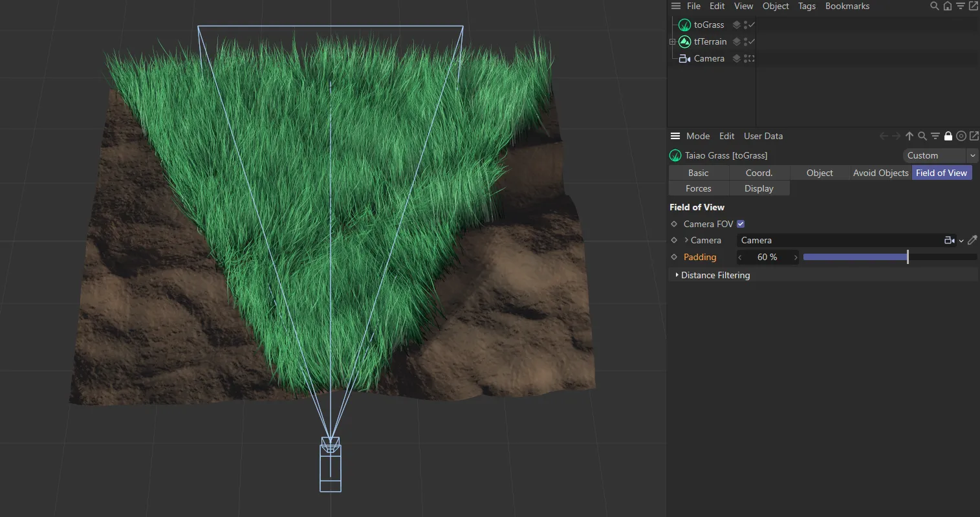Screen dimensions: 980x517
Task: Click the lock icon in the Attribute Manager
Action: 948,136
